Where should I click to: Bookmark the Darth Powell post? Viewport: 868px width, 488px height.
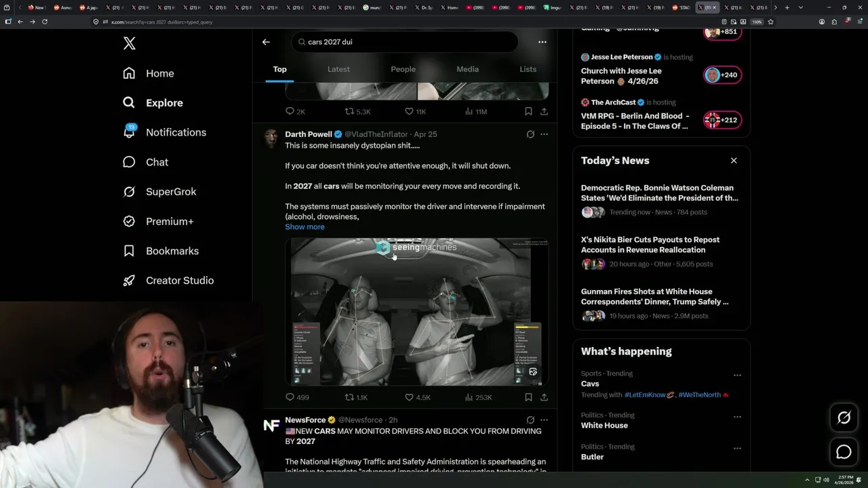528,398
